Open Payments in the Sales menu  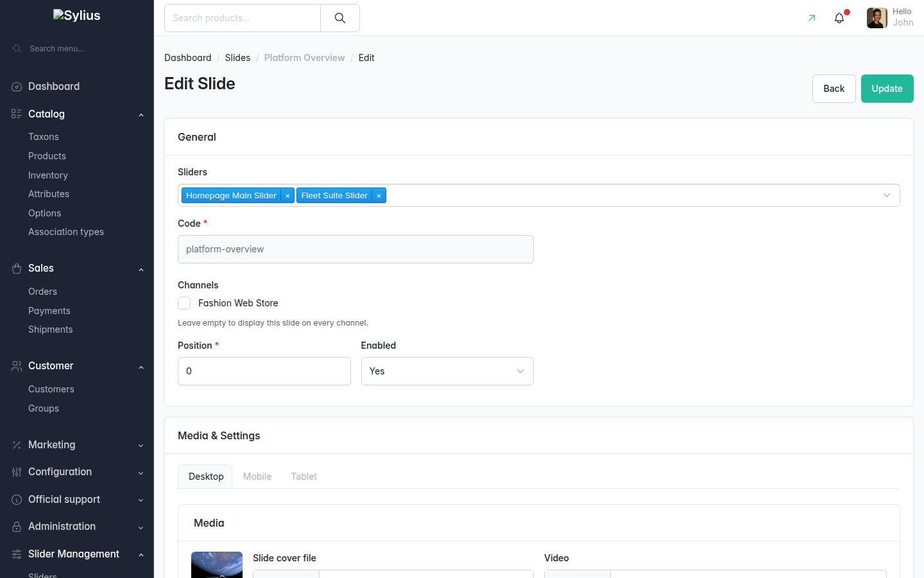[x=49, y=311]
